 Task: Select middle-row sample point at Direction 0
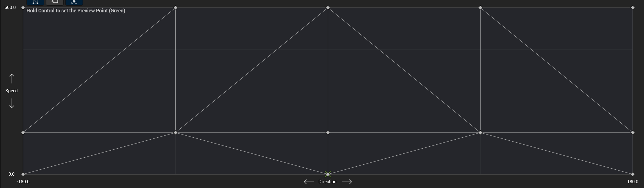328,133
